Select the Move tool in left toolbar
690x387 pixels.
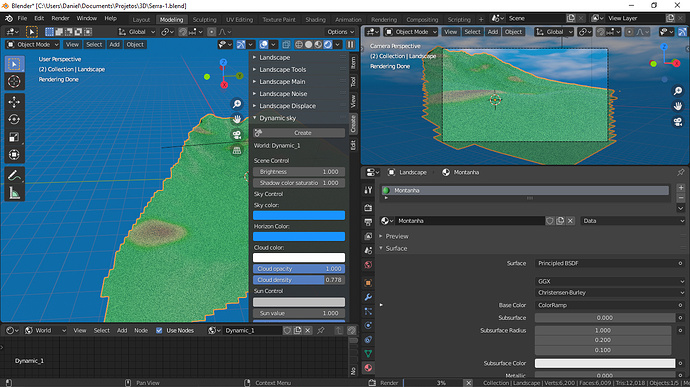[x=14, y=102]
